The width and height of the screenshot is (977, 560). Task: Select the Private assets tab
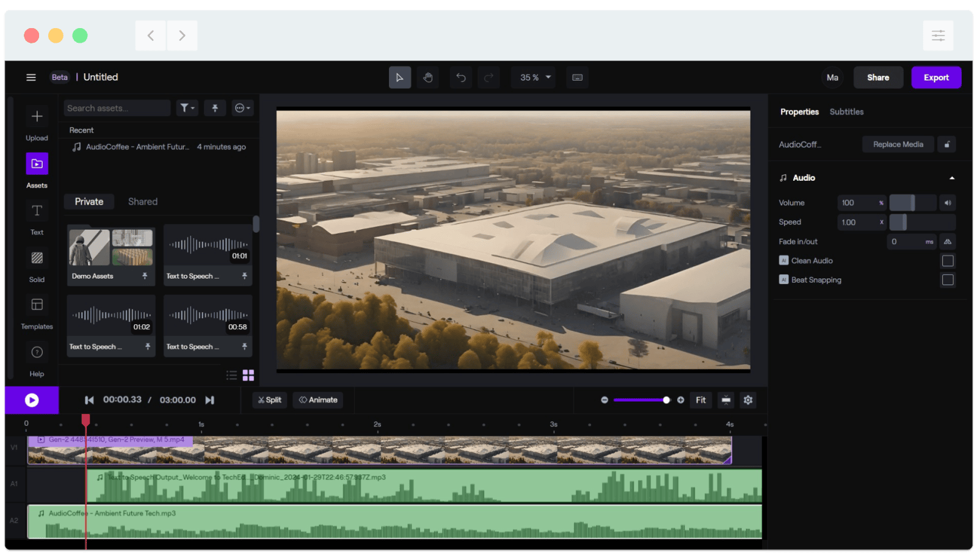[x=89, y=202]
